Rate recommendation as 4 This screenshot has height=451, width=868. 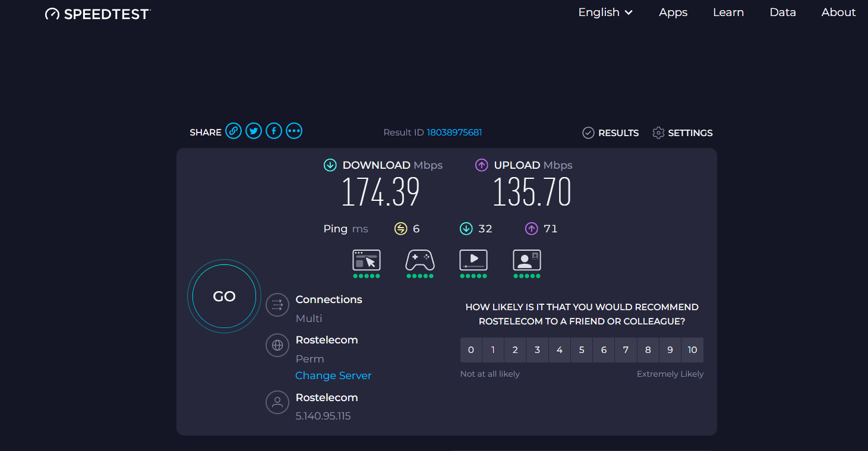coord(560,350)
